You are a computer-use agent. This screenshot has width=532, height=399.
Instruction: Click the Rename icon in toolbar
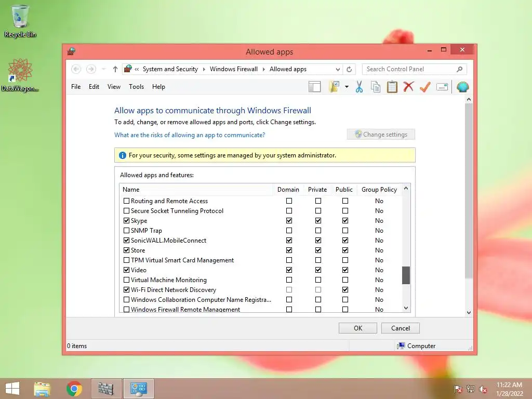coord(442,87)
